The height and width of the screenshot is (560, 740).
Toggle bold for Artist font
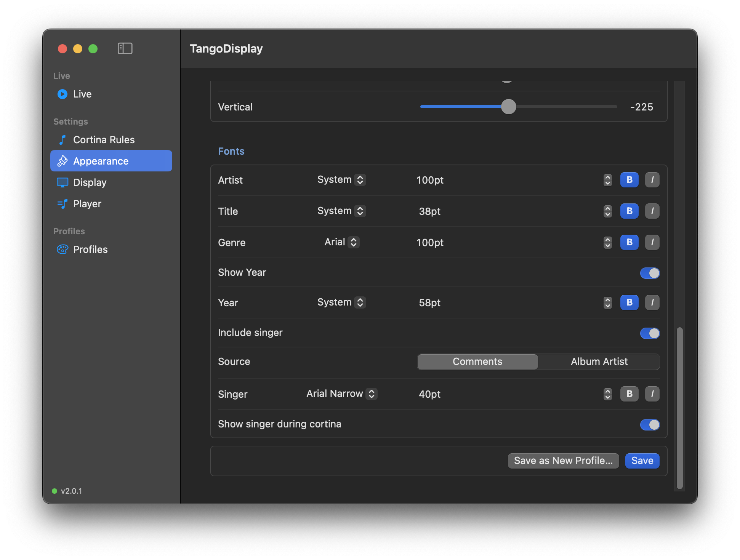tap(629, 180)
